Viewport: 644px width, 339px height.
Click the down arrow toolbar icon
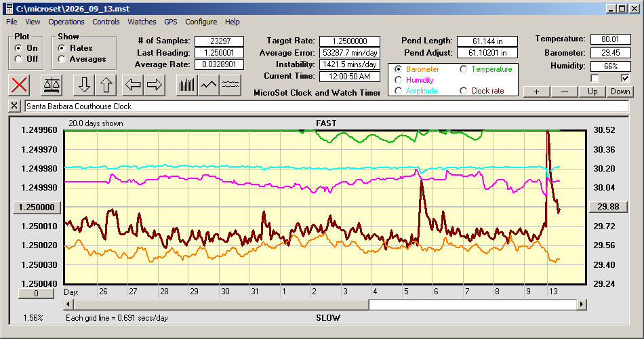84,85
